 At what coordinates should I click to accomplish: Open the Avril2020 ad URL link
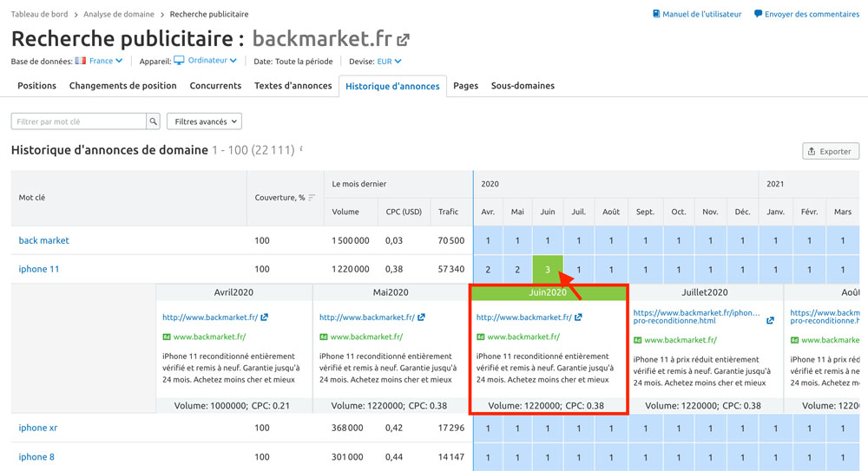point(210,317)
